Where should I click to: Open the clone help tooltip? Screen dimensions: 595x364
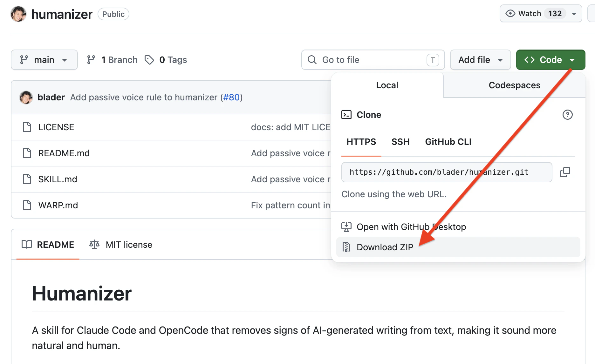pos(568,115)
